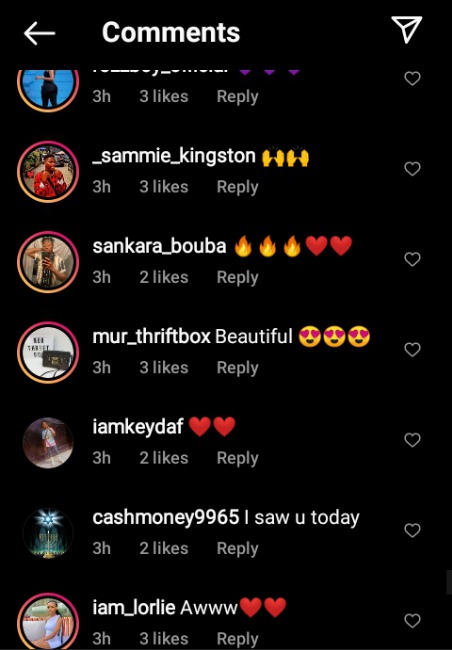The height and width of the screenshot is (650, 452).
Task: Toggle heart on mur_thriftbox's Beautiful comment
Action: coord(412,349)
